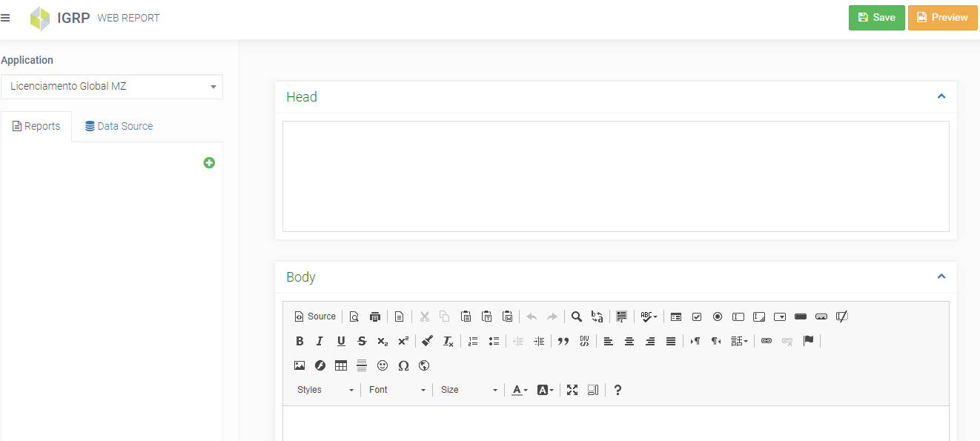Create a Div container
The width and height of the screenshot is (980, 441).
(x=584, y=341)
